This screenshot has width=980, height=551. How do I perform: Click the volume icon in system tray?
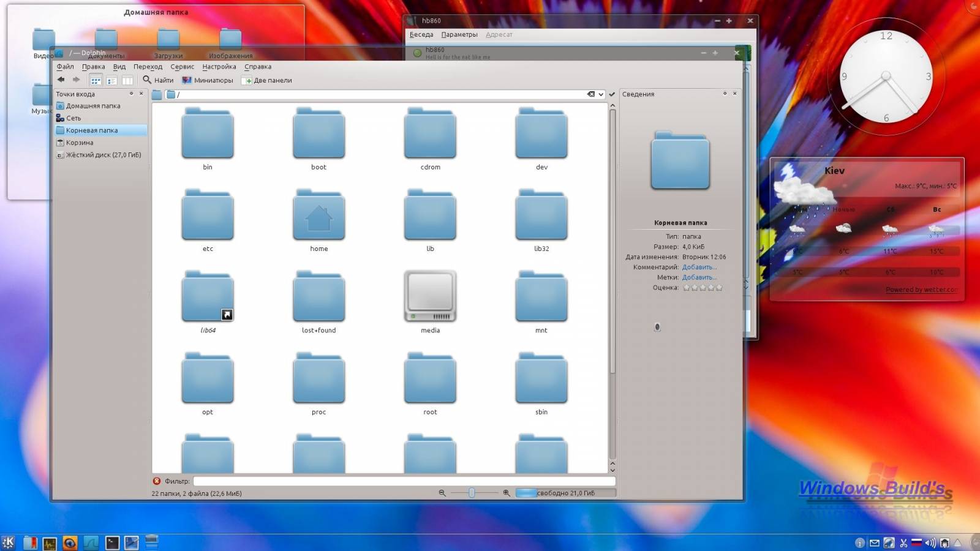pos(930,543)
